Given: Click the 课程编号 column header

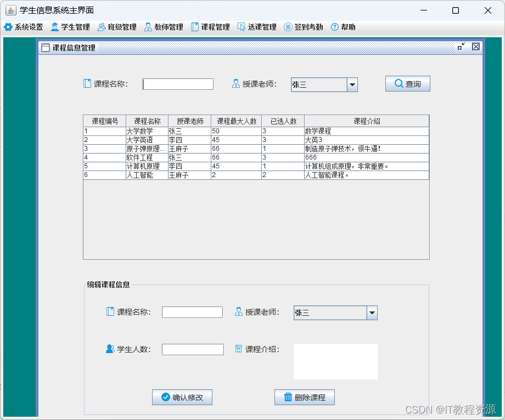Looking at the screenshot, I should [105, 121].
